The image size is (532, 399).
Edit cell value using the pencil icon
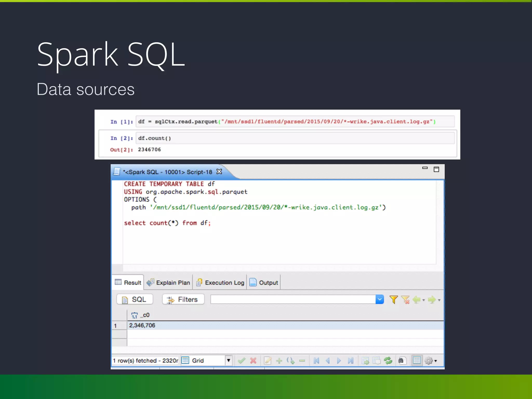pos(268,361)
